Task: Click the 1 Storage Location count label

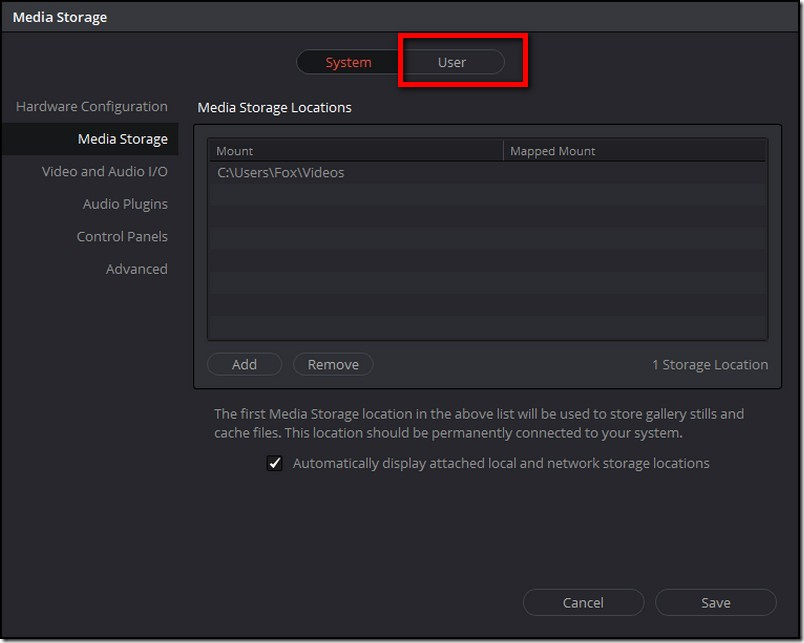Action: click(710, 365)
